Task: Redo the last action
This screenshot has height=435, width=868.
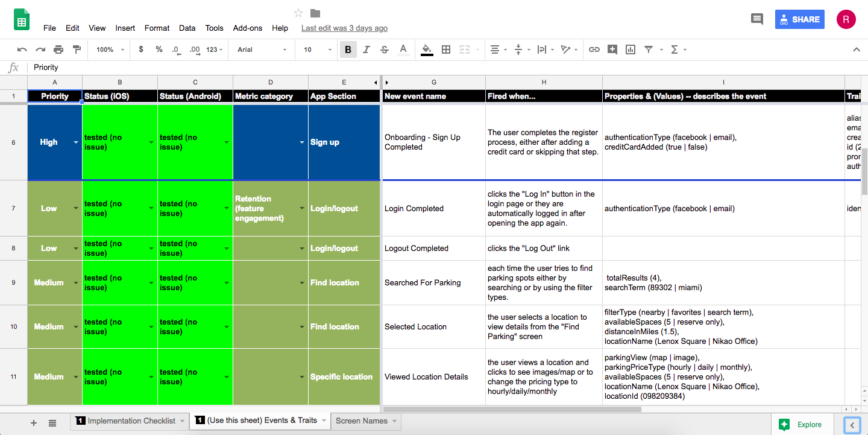Action: pos(40,49)
